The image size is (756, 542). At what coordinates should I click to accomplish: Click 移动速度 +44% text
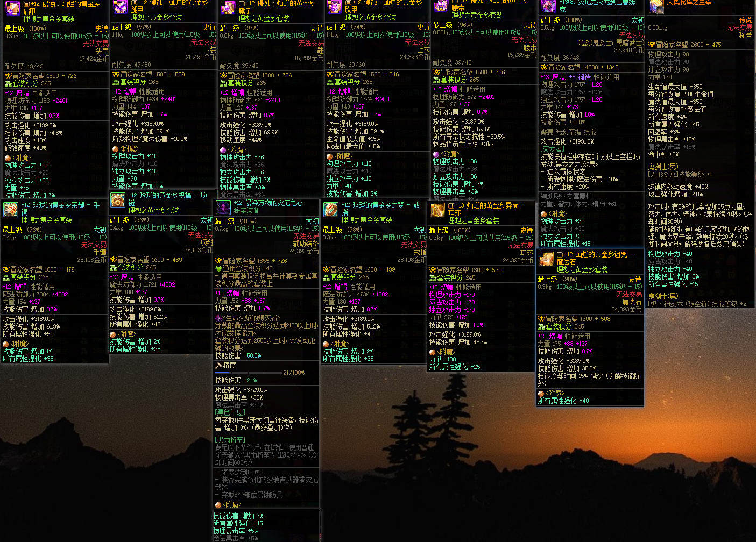tap(241, 140)
